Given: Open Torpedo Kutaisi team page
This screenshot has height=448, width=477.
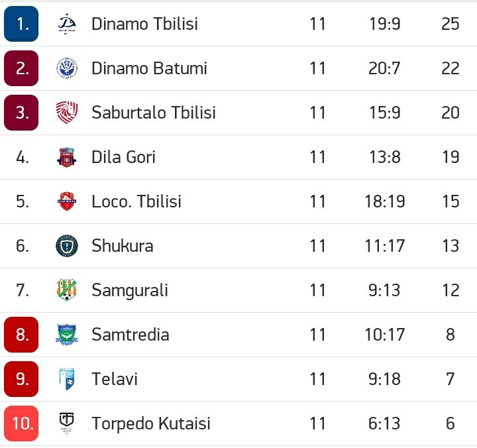Looking at the screenshot, I should [151, 423].
